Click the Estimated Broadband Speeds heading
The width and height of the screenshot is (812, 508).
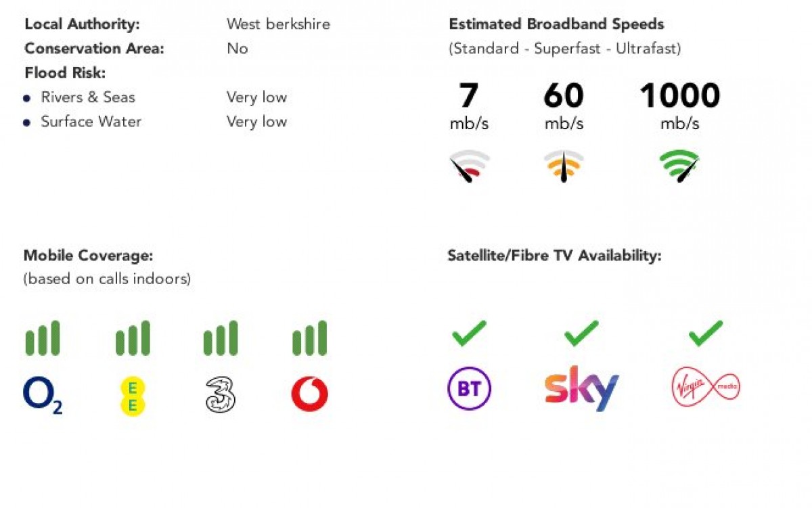click(556, 24)
